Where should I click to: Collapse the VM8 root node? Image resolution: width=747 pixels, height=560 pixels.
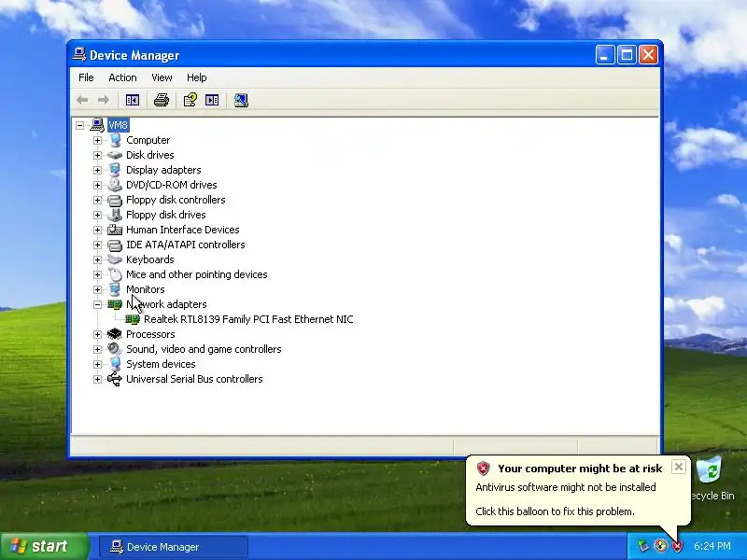pyautogui.click(x=80, y=125)
